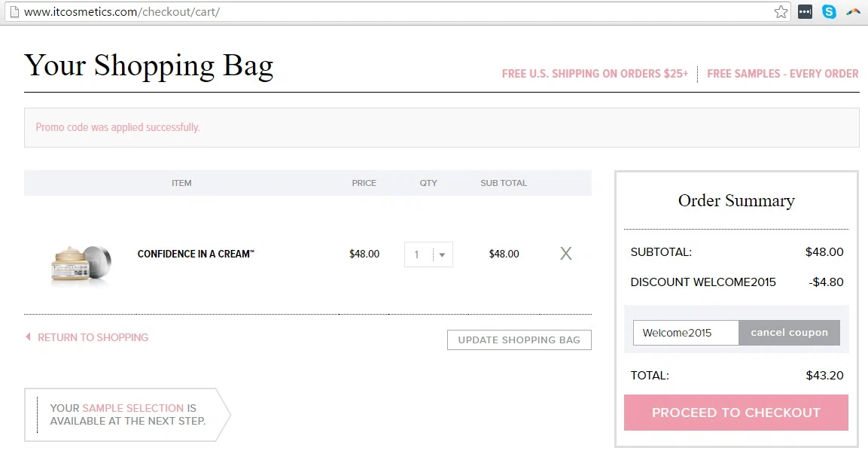Click the -$4.80 discount amount
This screenshot has height=457, width=868.
click(x=826, y=282)
